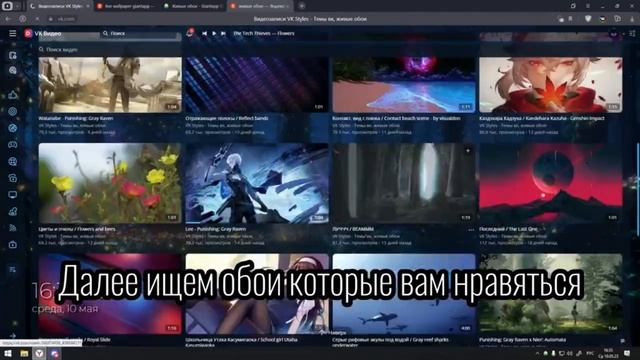This screenshot has width=640, height=360.
Task: Open the screen-shaped icon in sidebar
Action: pyautogui.click(x=13, y=195)
